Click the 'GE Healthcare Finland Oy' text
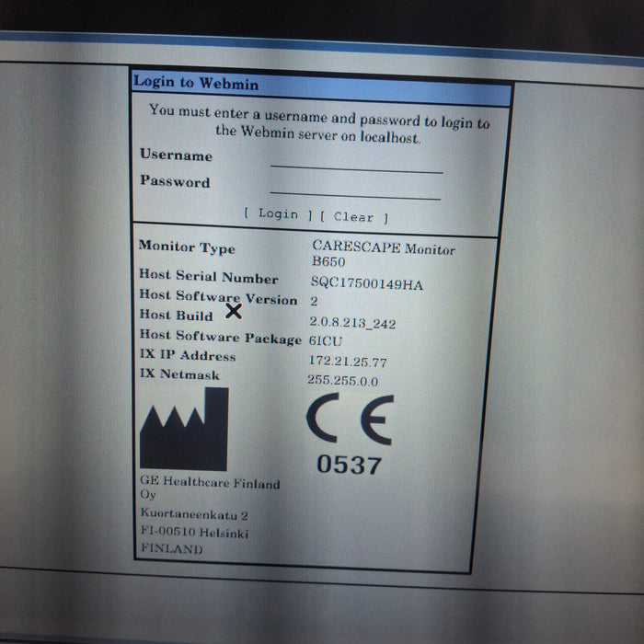Image resolution: width=644 pixels, height=644 pixels. (x=210, y=488)
